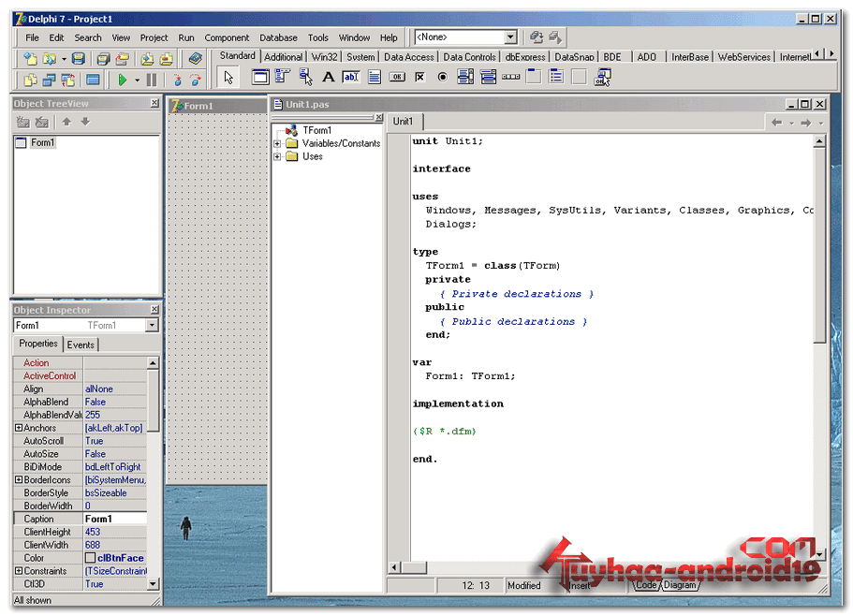This screenshot has height=616, width=853.
Task: Click the Pause program icon
Action: (x=152, y=80)
